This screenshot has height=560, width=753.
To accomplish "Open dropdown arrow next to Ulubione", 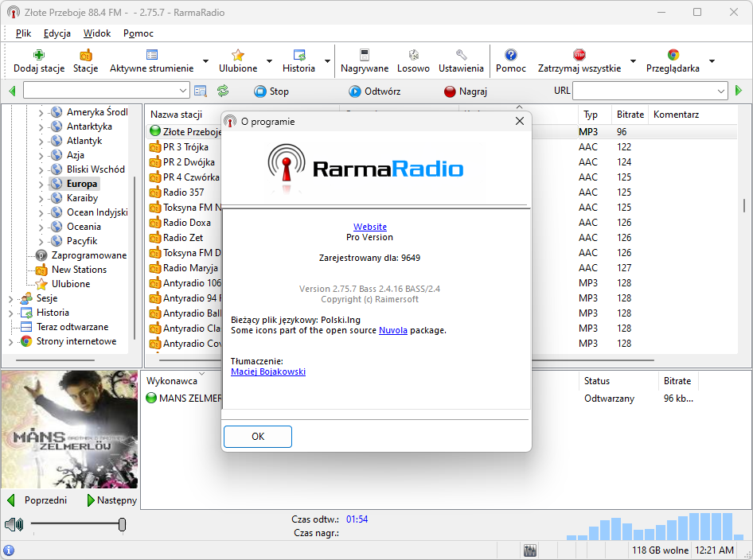I will tap(269, 61).
